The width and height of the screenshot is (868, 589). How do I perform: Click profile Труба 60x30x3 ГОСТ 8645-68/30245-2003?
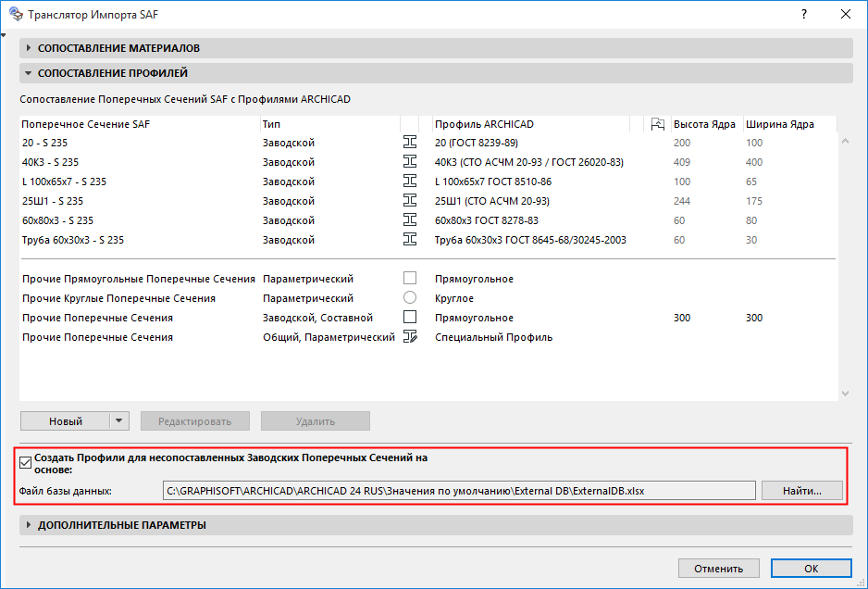tap(530, 239)
